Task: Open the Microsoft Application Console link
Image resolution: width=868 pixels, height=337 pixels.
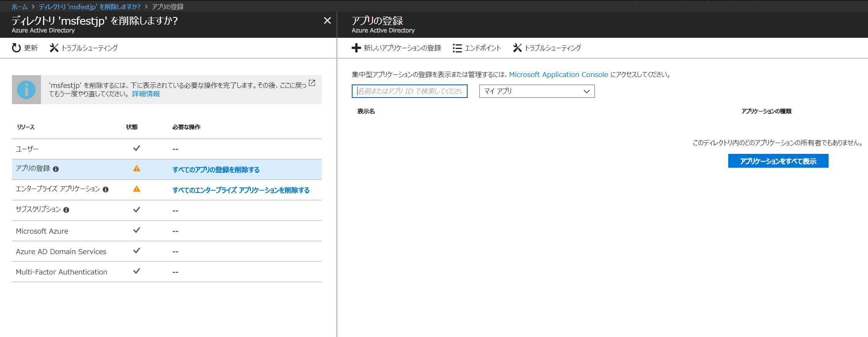Action: [558, 74]
